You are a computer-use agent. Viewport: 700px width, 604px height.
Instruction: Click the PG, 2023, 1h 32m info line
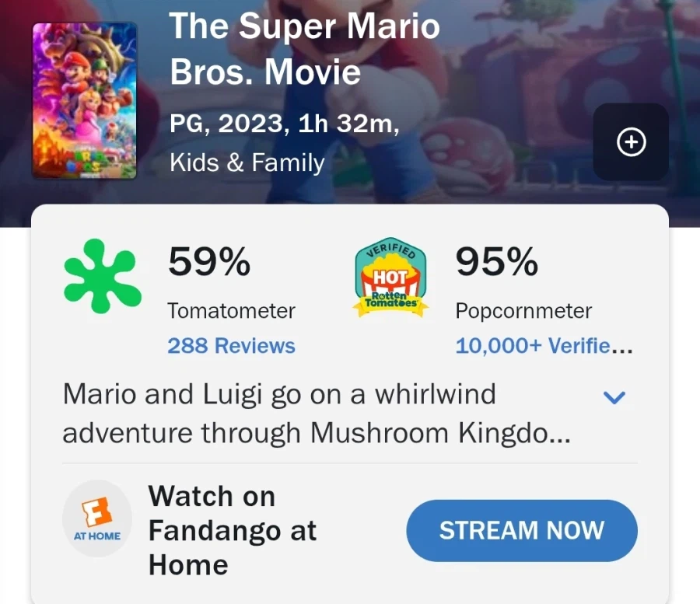(285, 124)
